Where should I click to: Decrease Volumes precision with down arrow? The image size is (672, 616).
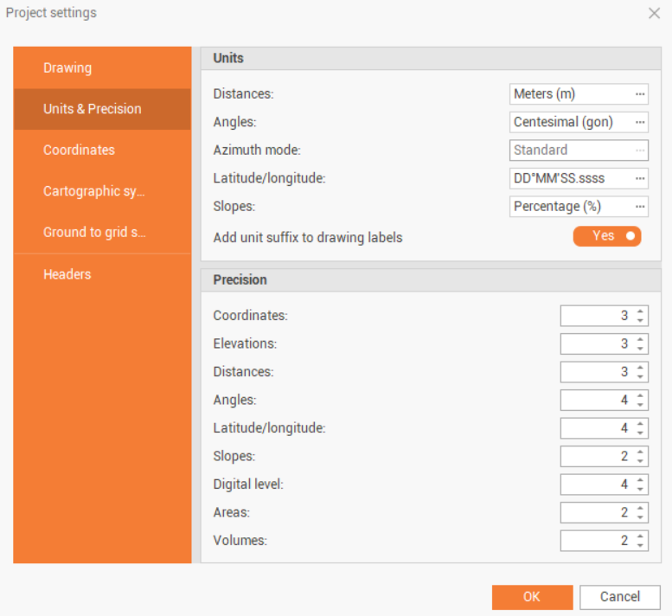click(x=640, y=545)
